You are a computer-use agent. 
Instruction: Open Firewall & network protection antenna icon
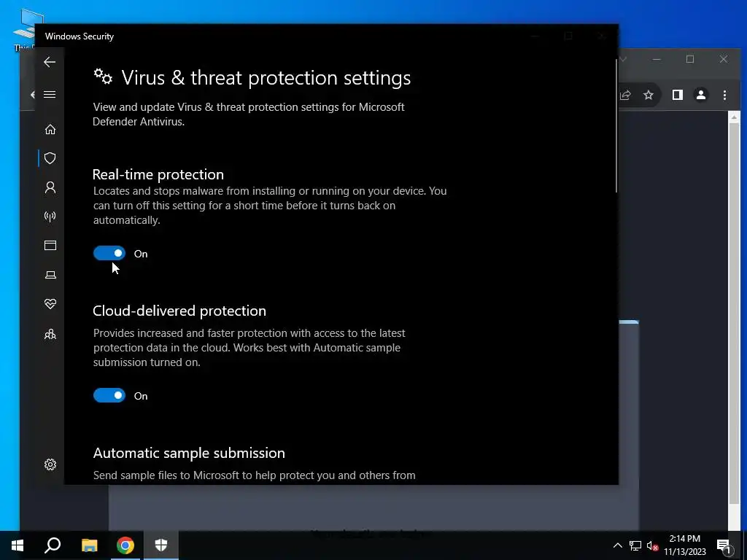point(50,217)
